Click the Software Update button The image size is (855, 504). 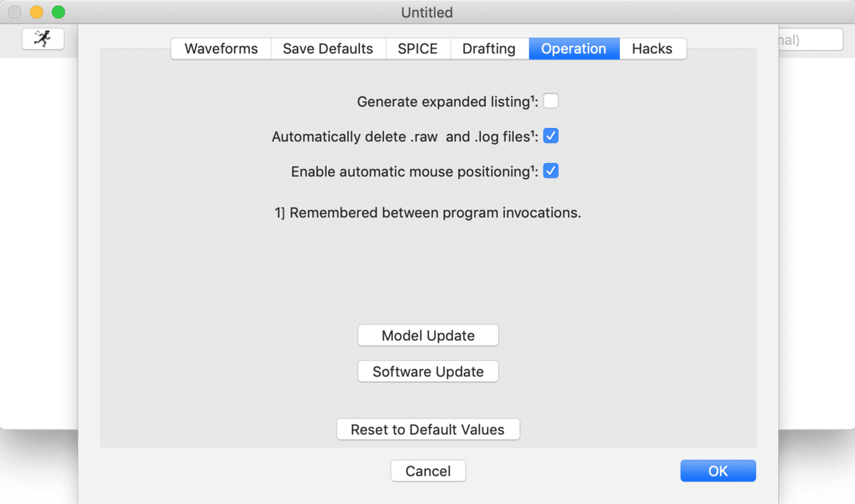tap(428, 372)
